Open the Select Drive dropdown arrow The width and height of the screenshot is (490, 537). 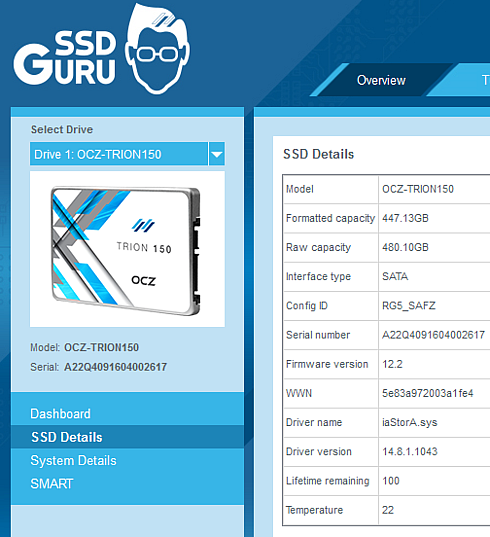point(217,154)
